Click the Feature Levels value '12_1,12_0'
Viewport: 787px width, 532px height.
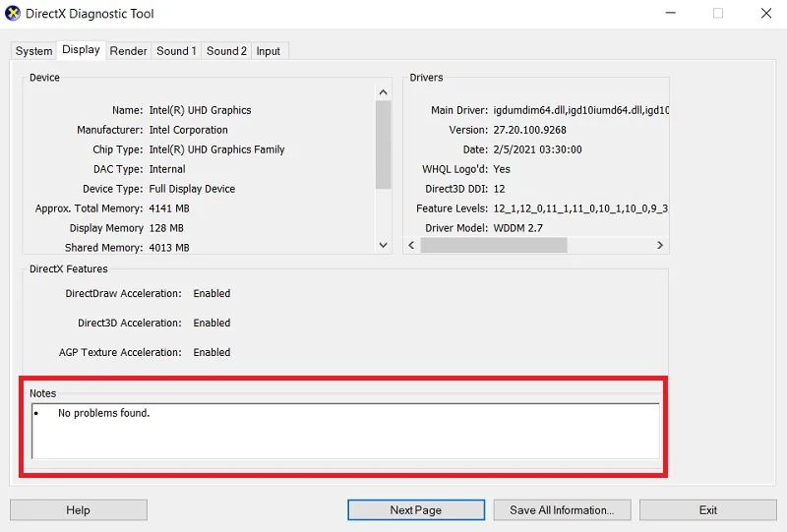(517, 208)
